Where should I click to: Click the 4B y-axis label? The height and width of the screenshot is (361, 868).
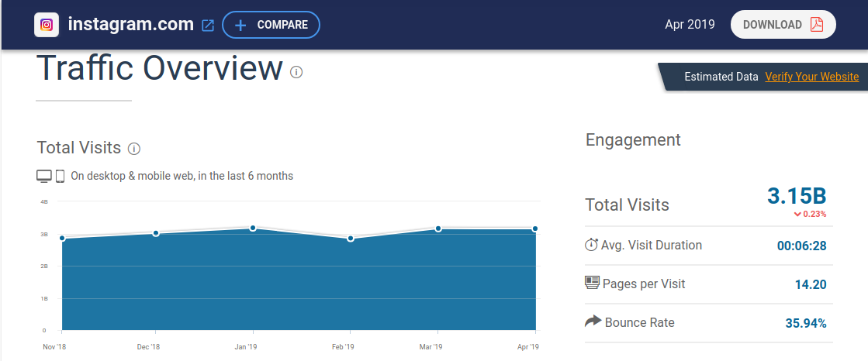[x=44, y=201]
